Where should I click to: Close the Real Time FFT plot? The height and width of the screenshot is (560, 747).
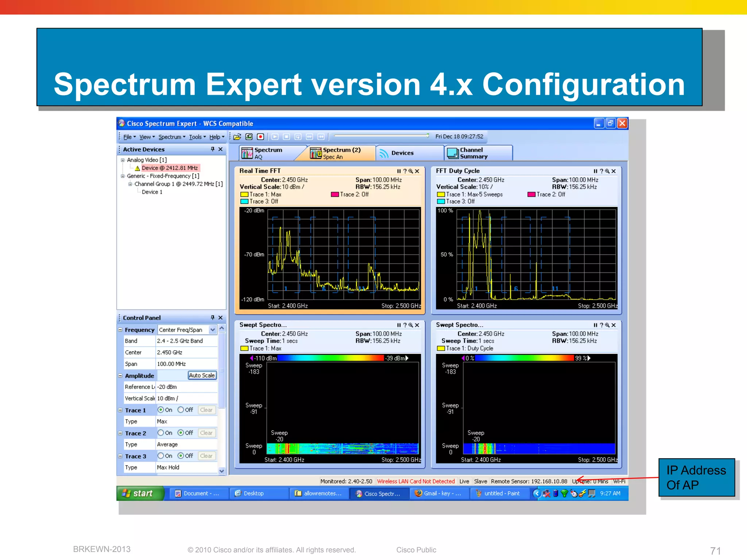click(417, 171)
